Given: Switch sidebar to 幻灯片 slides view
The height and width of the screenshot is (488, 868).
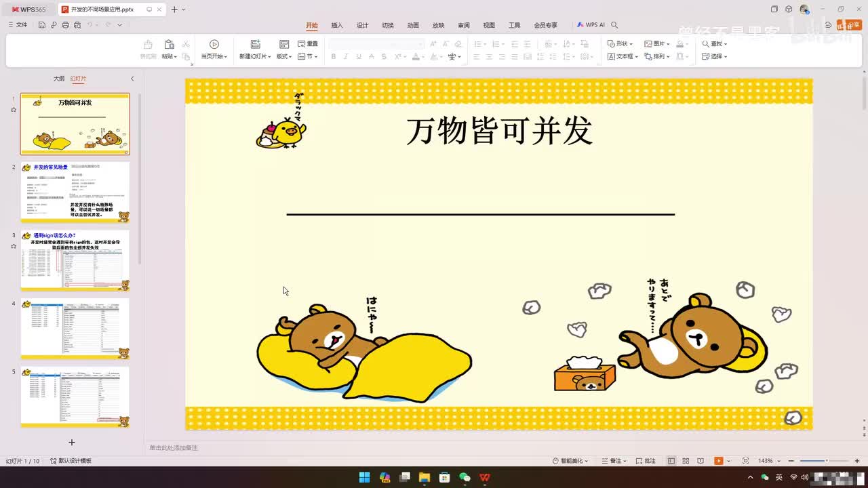Looking at the screenshot, I should coord(78,79).
